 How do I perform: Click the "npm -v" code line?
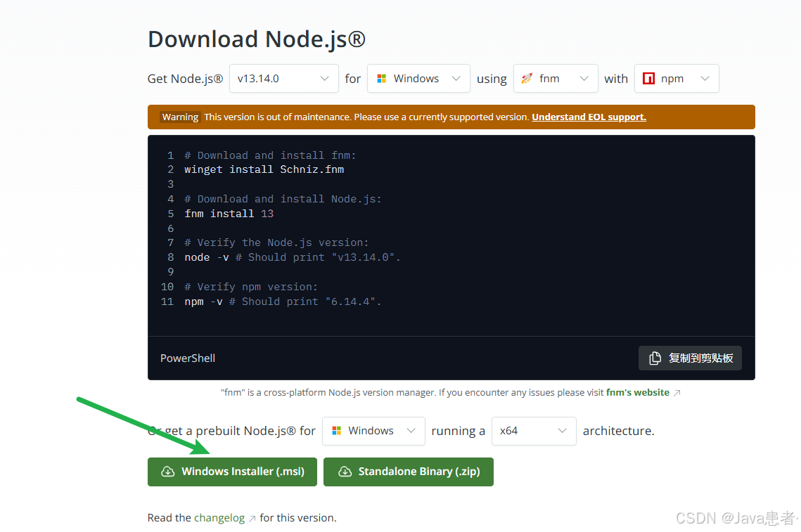(283, 301)
